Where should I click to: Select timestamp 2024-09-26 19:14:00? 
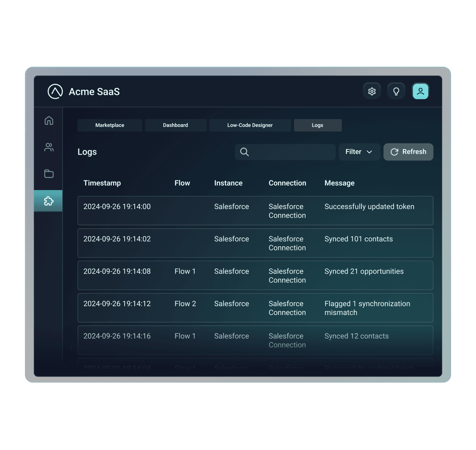117,207
